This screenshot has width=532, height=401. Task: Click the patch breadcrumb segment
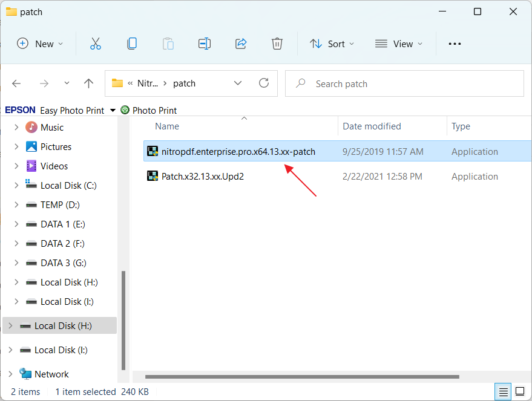(184, 83)
